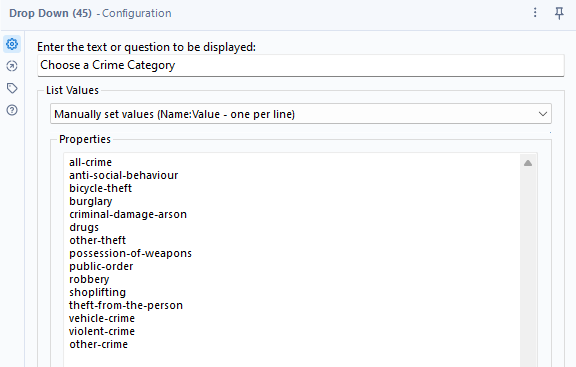Screen dimensions: 576x367
Task: Expand the Manually set values dropdown
Action: point(300,114)
